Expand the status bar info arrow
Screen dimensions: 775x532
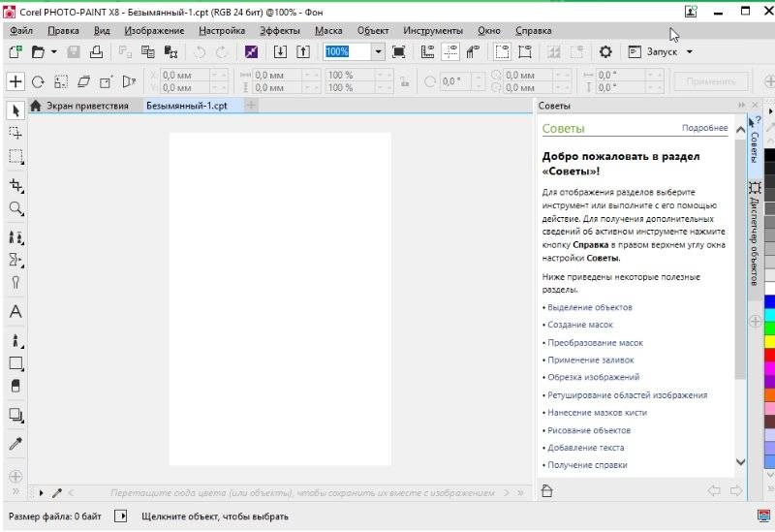pos(121,516)
